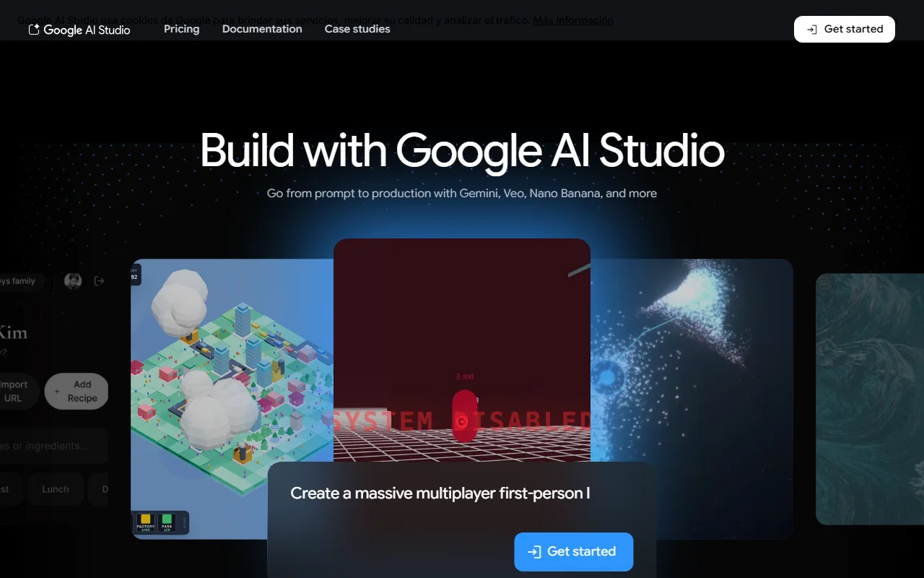This screenshot has width=924, height=578.
Task: Select the Park tile in city game
Action: point(167,522)
